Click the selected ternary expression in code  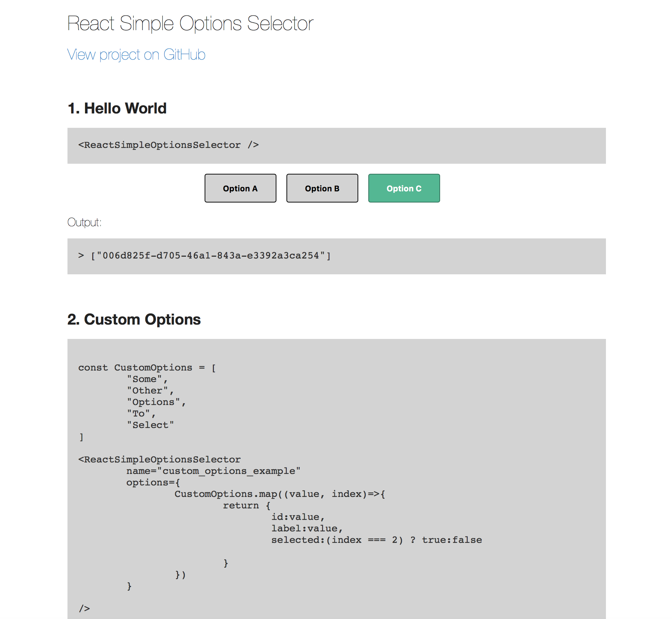pos(376,540)
